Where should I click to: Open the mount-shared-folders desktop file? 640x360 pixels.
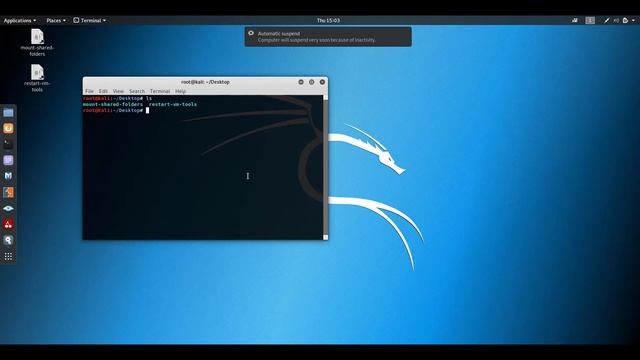(x=37, y=42)
